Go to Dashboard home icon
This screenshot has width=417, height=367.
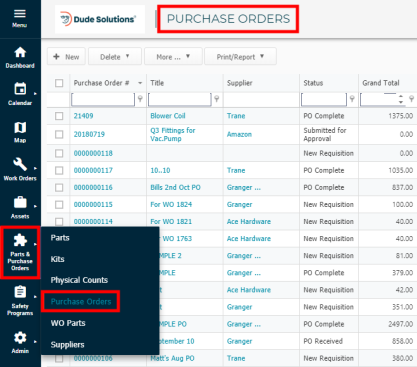coord(20,52)
